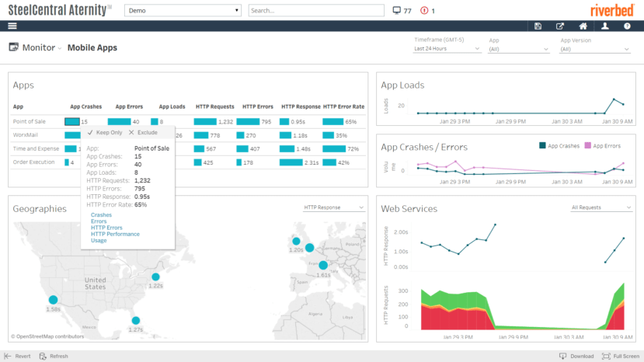Click the alert icon showing 1
This screenshot has height=362, width=644.
pyautogui.click(x=424, y=10)
